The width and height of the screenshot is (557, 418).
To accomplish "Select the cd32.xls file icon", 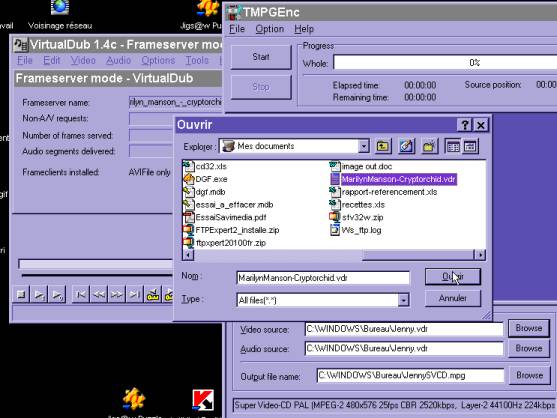I will coord(189,166).
